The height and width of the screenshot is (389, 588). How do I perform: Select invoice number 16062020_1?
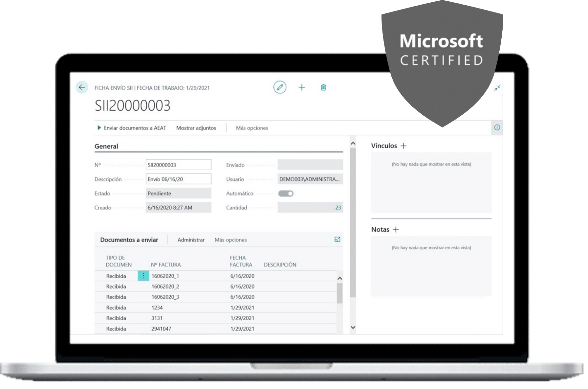point(165,276)
